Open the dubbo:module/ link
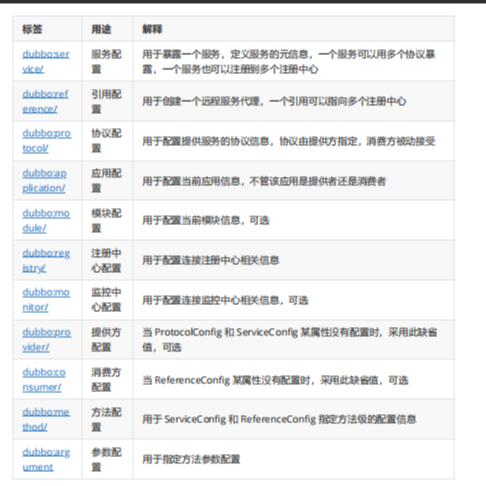This screenshot has height=486, width=486. tap(46, 220)
